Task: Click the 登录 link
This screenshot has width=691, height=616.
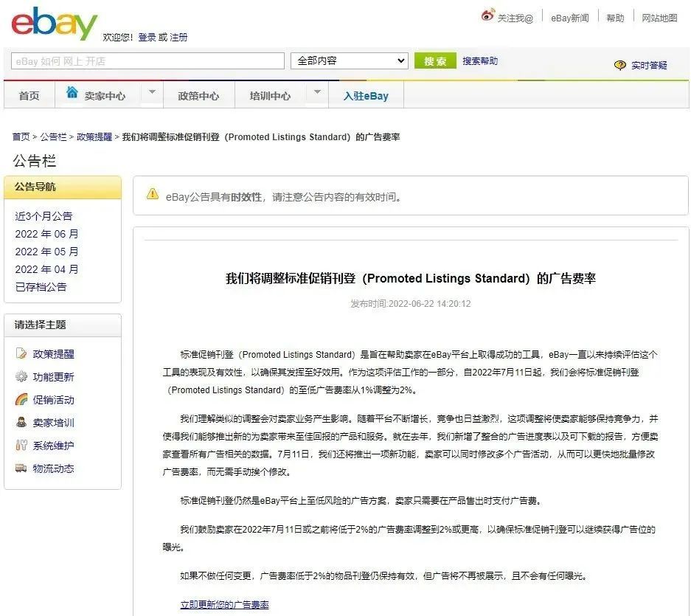Action: pos(147,37)
